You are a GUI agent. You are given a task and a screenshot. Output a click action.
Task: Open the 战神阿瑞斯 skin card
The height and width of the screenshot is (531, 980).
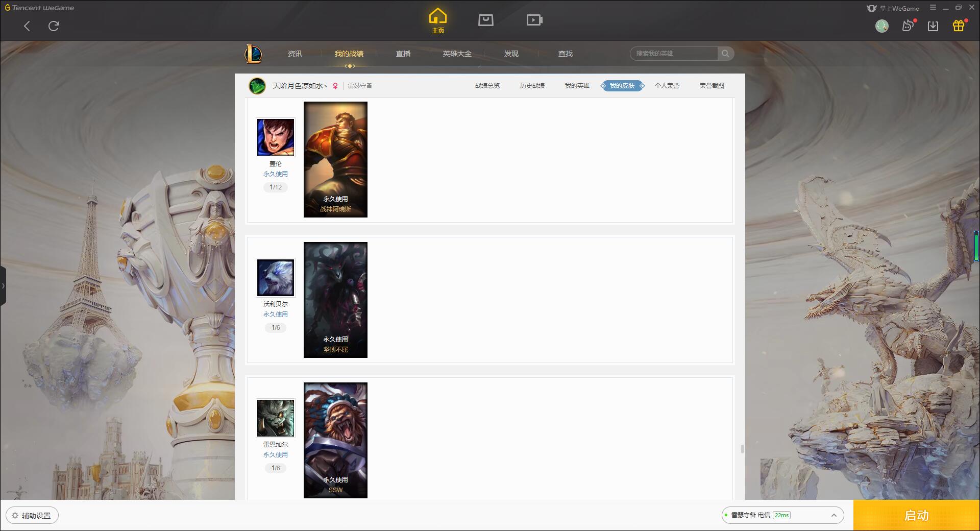pos(335,159)
